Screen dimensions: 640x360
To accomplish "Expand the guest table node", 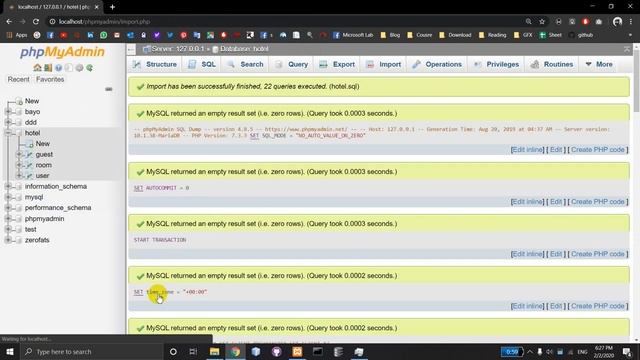I will coord(19,154).
